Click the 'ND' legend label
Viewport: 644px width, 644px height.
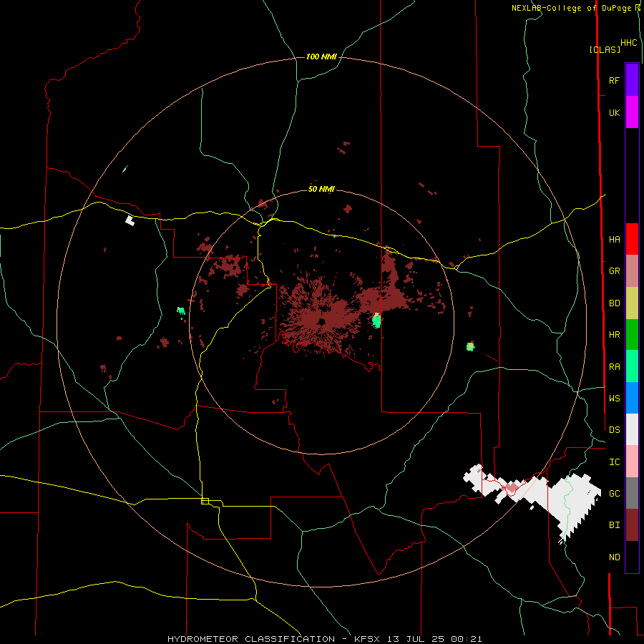(614, 557)
